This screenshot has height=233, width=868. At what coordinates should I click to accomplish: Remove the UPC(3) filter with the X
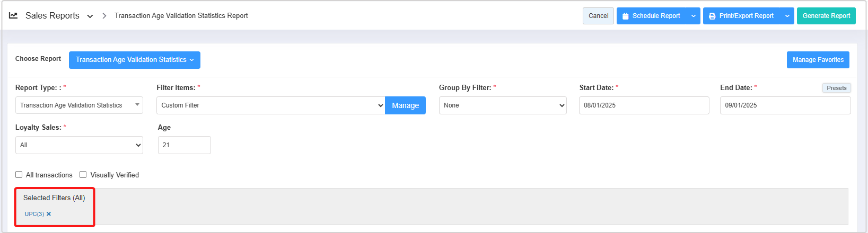(49, 214)
